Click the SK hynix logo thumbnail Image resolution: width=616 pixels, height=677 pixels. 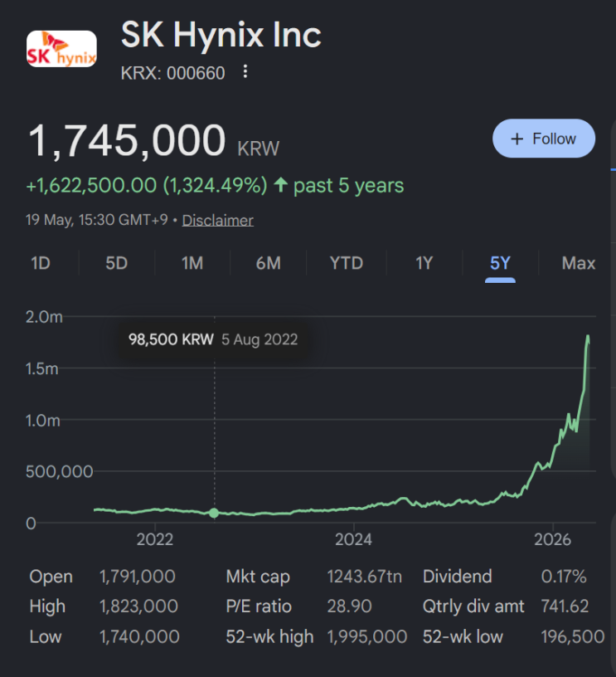pyautogui.click(x=61, y=49)
